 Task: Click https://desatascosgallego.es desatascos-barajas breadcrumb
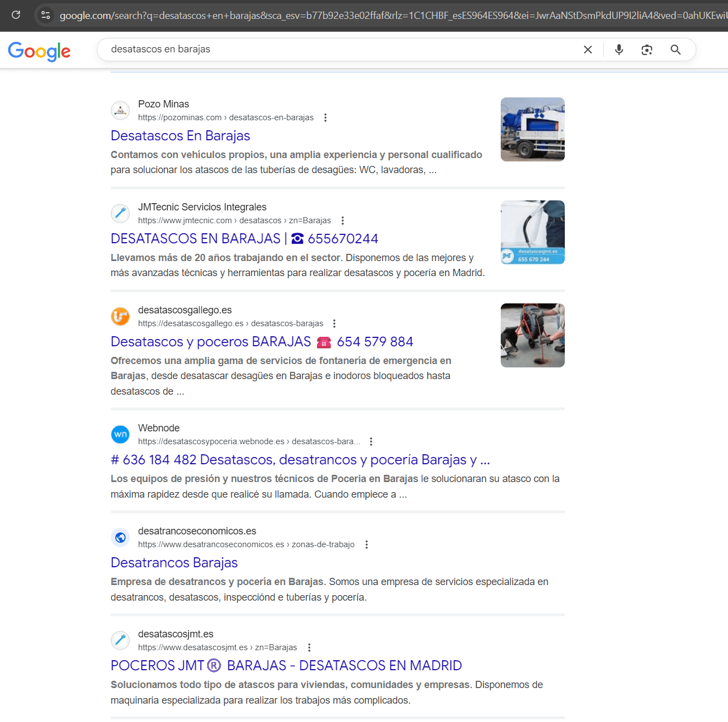[231, 323]
